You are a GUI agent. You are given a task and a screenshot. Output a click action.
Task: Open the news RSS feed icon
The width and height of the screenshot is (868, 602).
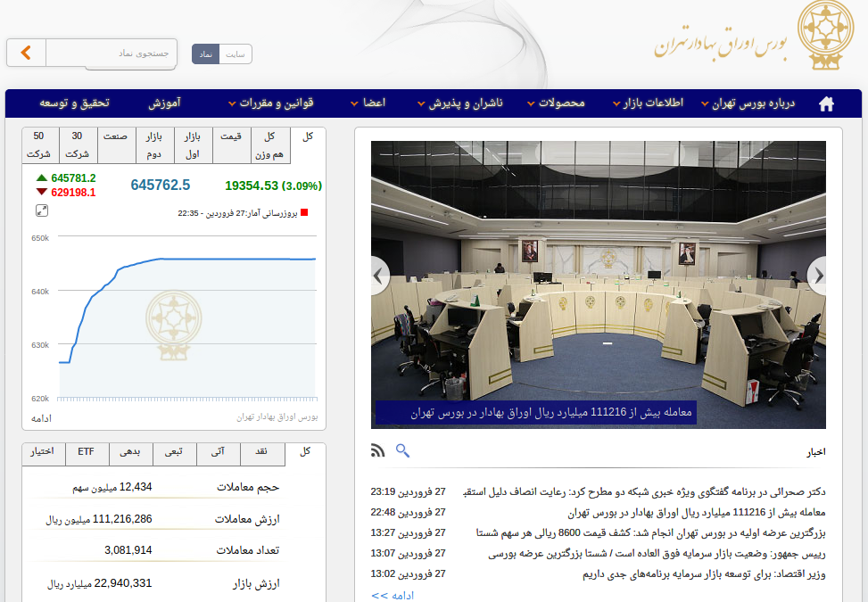coord(377,450)
